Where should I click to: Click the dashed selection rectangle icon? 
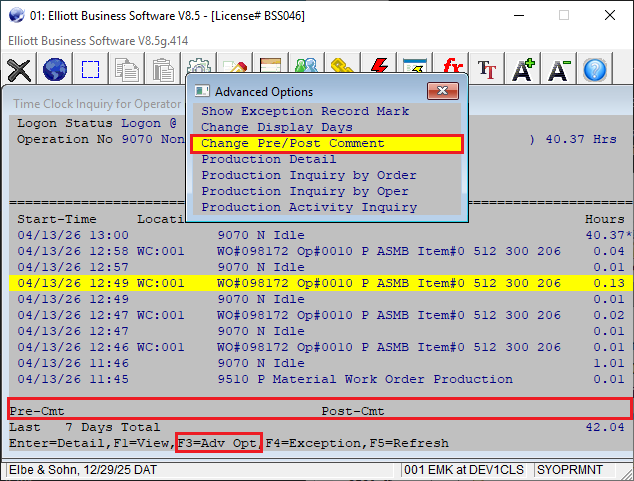point(91,70)
